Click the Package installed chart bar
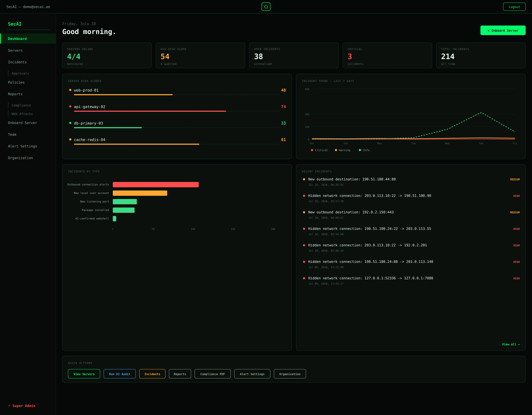The image size is (532, 415). point(124,210)
